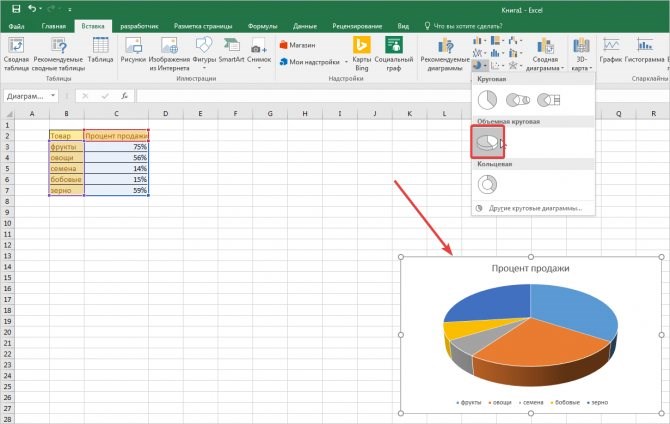Viewport: 670px width, 424px height.
Task: Click Другие круговые диаграммы link
Action: [535, 208]
